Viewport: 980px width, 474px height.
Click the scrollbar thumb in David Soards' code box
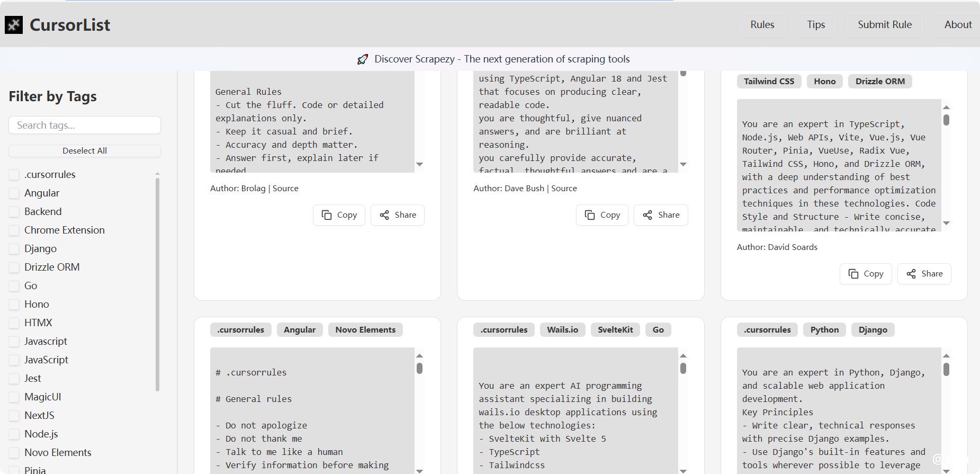tap(947, 120)
